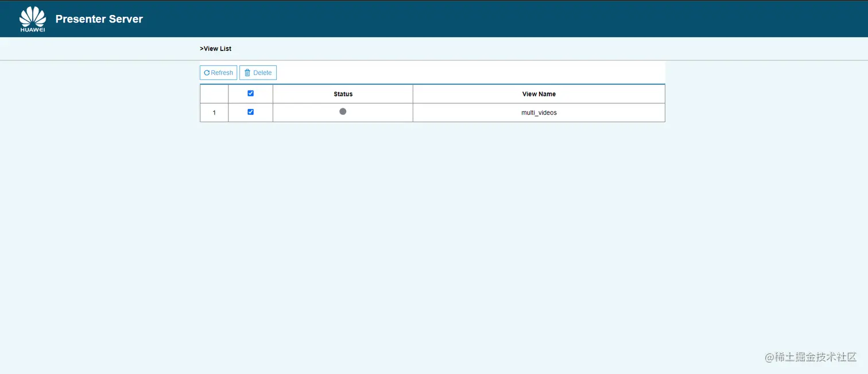The height and width of the screenshot is (374, 868).
Task: Click the Huawei logo in header
Action: [33, 19]
